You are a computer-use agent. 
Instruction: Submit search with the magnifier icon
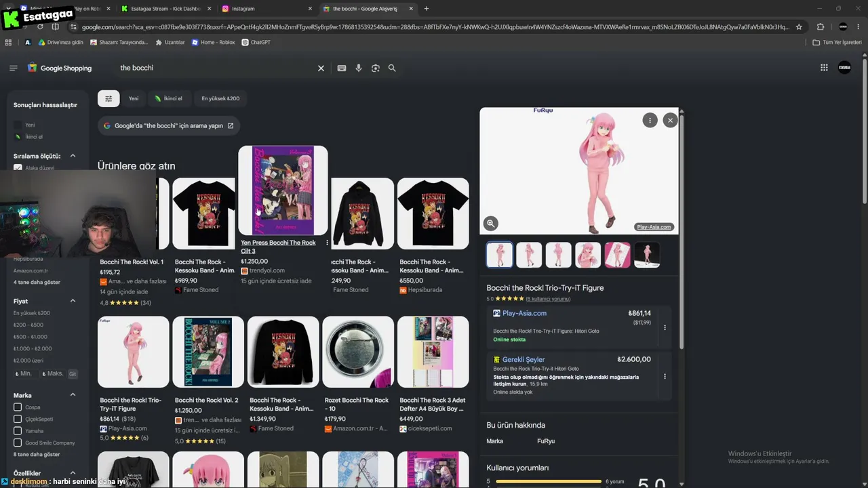pyautogui.click(x=392, y=68)
